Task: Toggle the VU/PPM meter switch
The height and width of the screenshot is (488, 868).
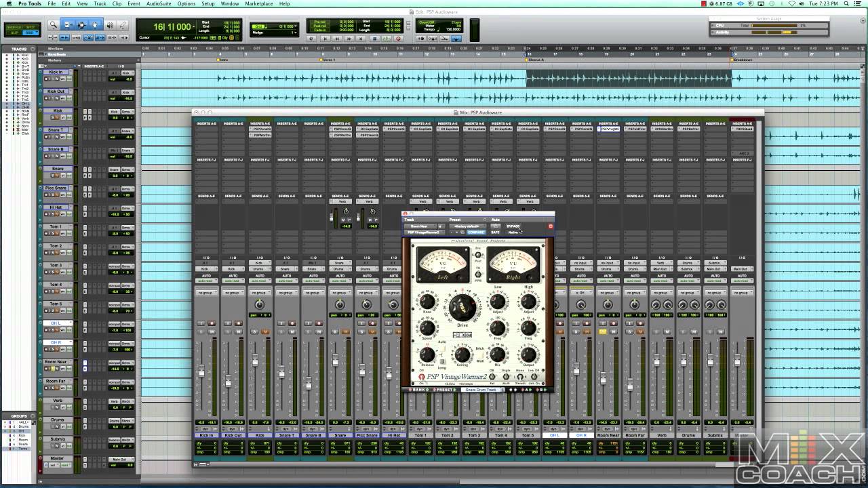Action: (478, 274)
